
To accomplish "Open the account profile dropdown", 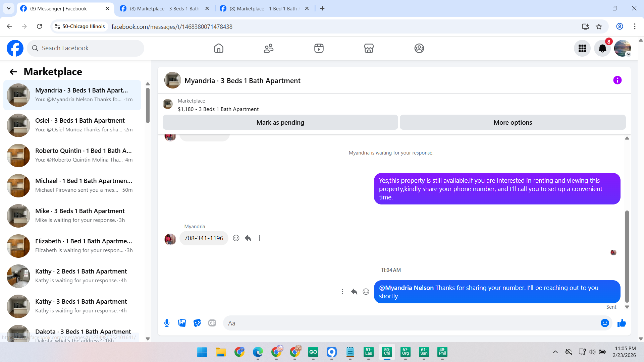I will (x=623, y=49).
